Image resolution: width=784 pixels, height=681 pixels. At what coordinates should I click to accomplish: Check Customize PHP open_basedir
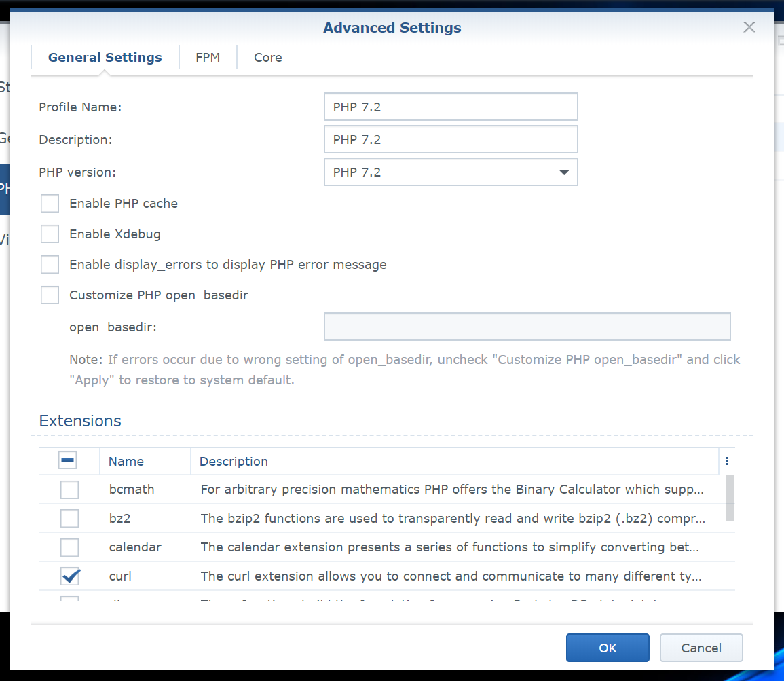point(50,295)
